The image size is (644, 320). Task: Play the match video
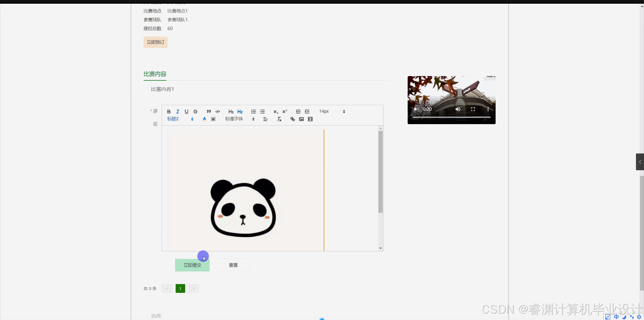tap(416, 109)
